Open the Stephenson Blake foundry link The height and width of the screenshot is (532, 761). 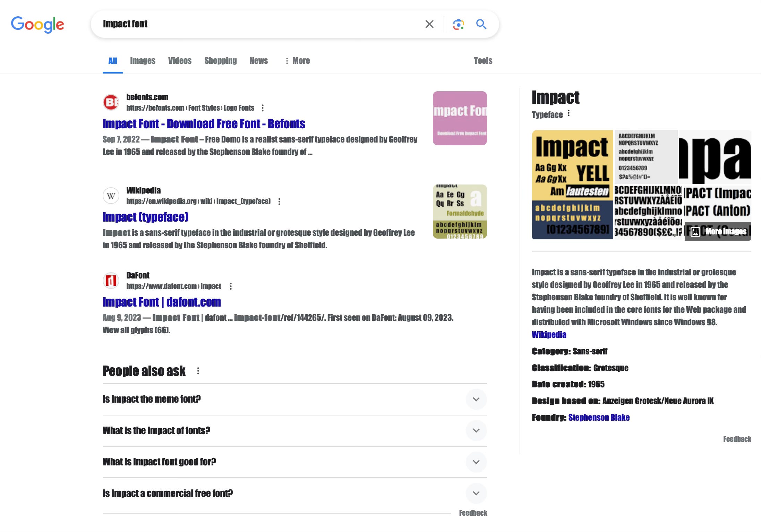(x=599, y=418)
